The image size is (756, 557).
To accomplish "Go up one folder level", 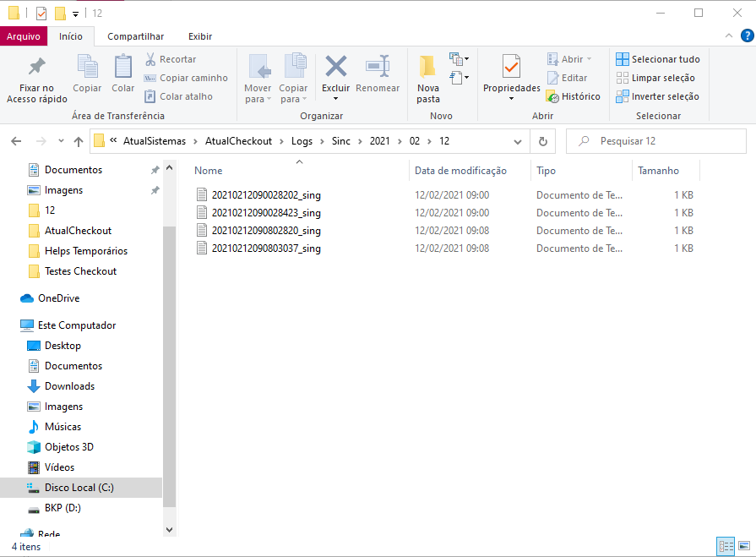I will click(x=78, y=141).
